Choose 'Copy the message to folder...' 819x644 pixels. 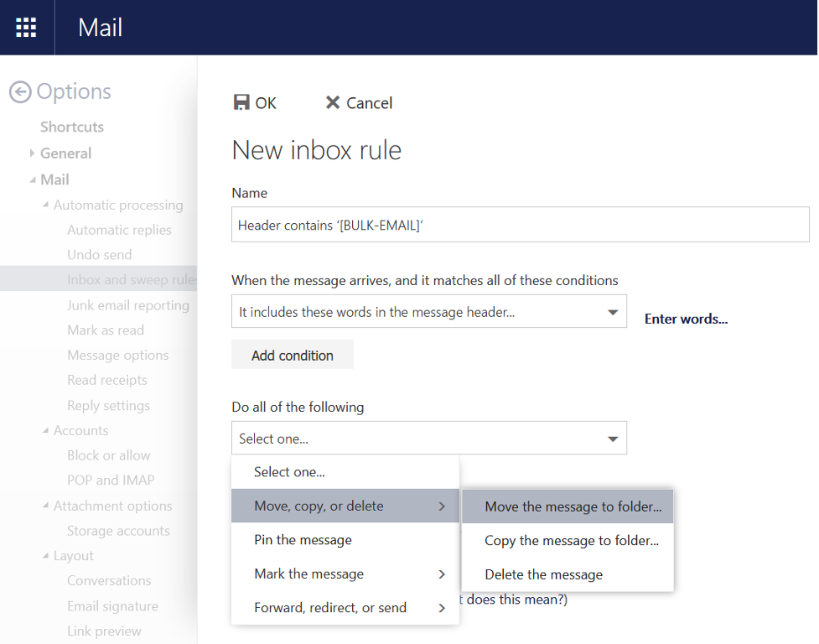click(571, 541)
